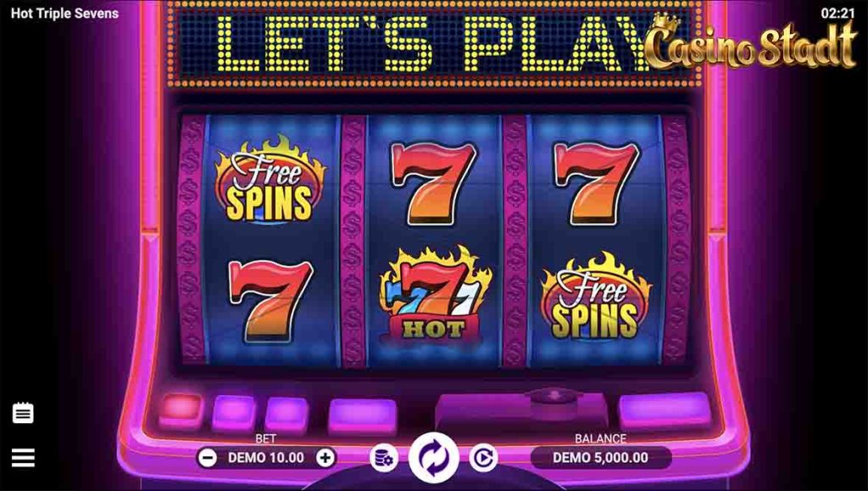Open the coin bet settings icon

tap(384, 458)
